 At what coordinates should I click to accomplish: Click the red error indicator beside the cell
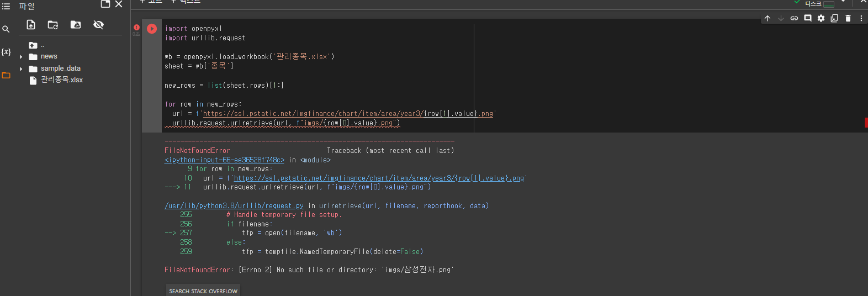pyautogui.click(x=136, y=27)
